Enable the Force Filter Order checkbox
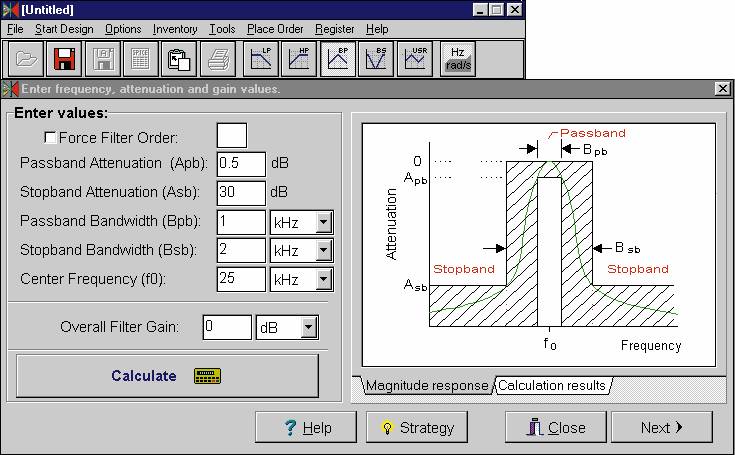 pyautogui.click(x=50, y=137)
